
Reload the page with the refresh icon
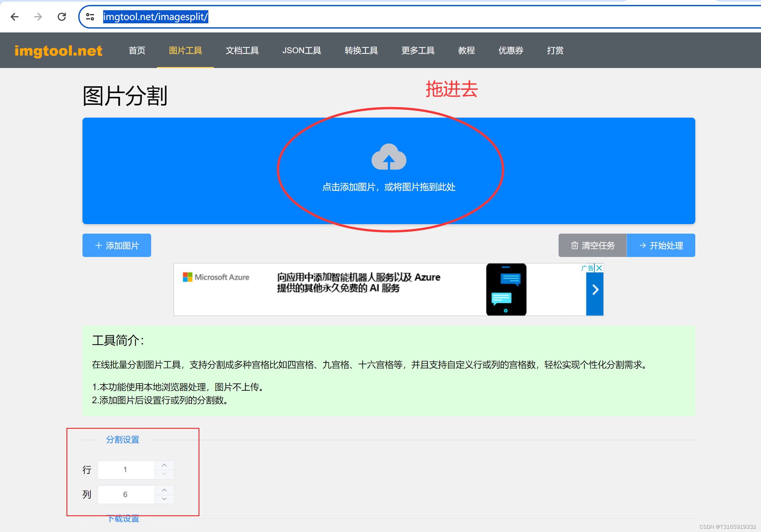point(62,16)
